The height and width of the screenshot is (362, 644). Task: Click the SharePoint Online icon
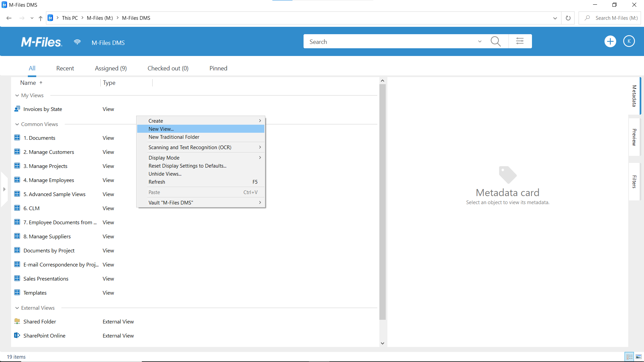17,336
